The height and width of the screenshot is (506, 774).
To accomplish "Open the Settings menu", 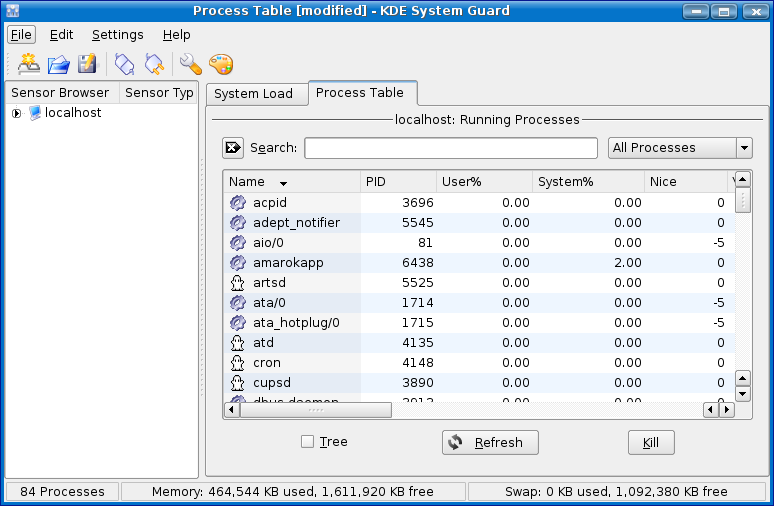I will click(x=118, y=34).
